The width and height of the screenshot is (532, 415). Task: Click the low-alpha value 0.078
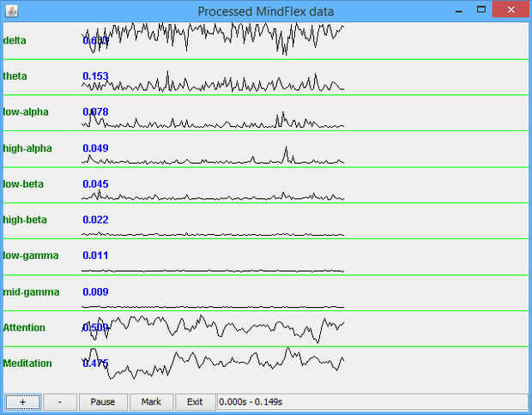pyautogui.click(x=95, y=111)
